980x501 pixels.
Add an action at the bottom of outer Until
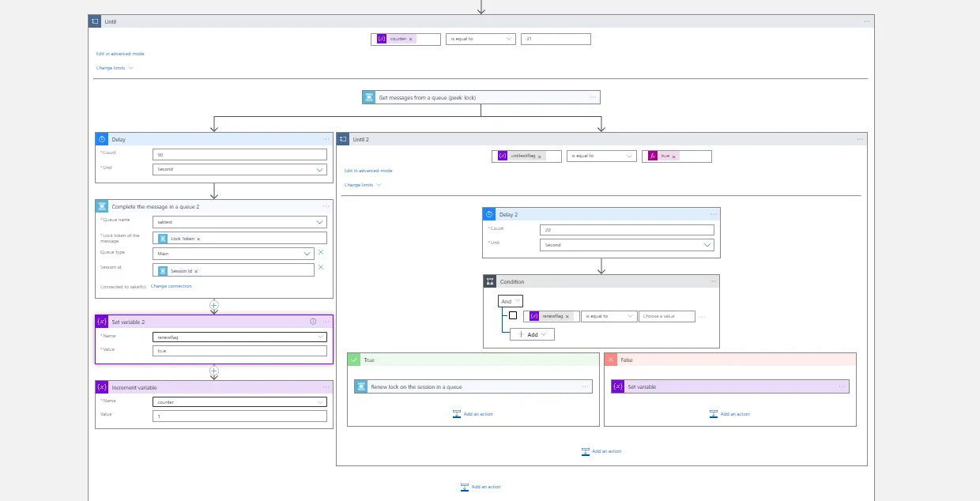click(481, 487)
